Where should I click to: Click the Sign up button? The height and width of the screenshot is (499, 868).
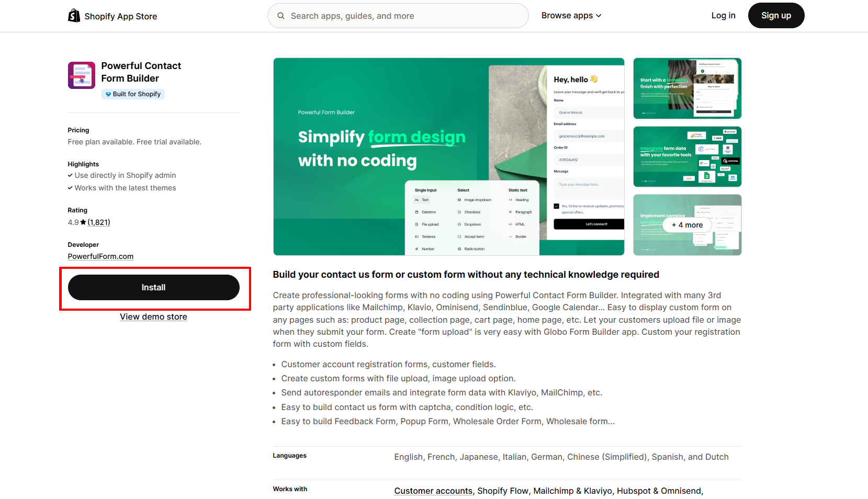[776, 16]
